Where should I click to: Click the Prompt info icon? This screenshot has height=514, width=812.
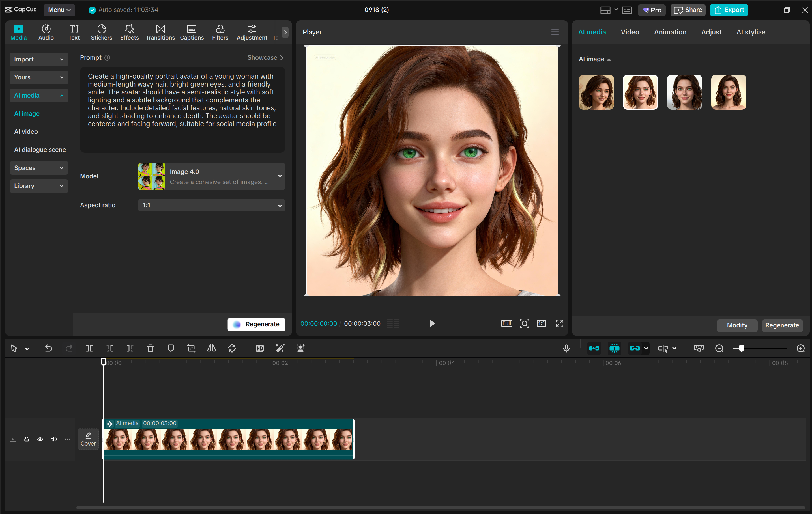point(107,58)
